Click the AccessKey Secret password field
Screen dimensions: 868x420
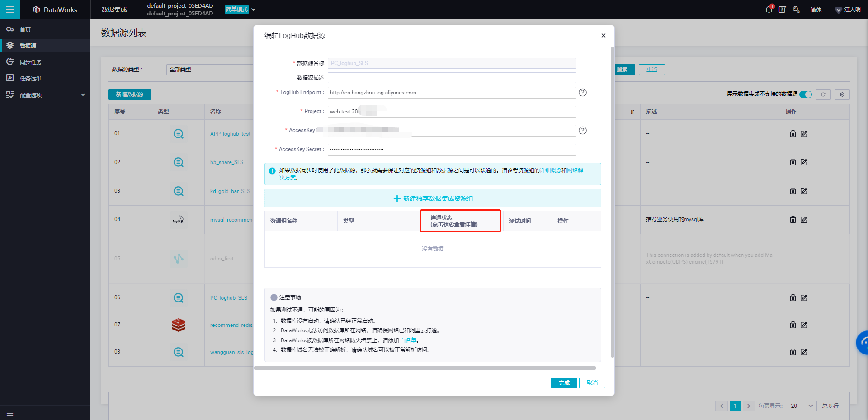(452, 149)
